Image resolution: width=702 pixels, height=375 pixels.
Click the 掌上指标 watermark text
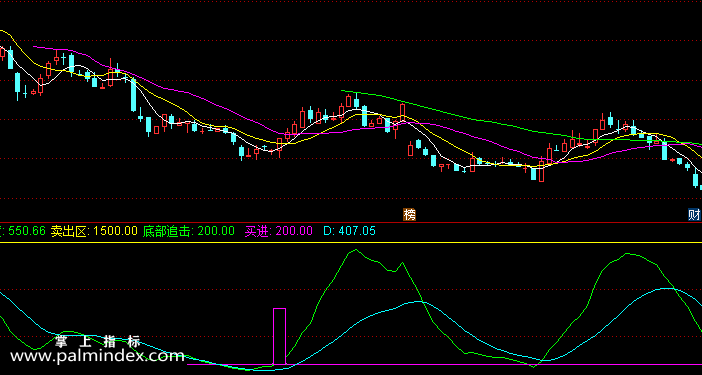point(98,342)
